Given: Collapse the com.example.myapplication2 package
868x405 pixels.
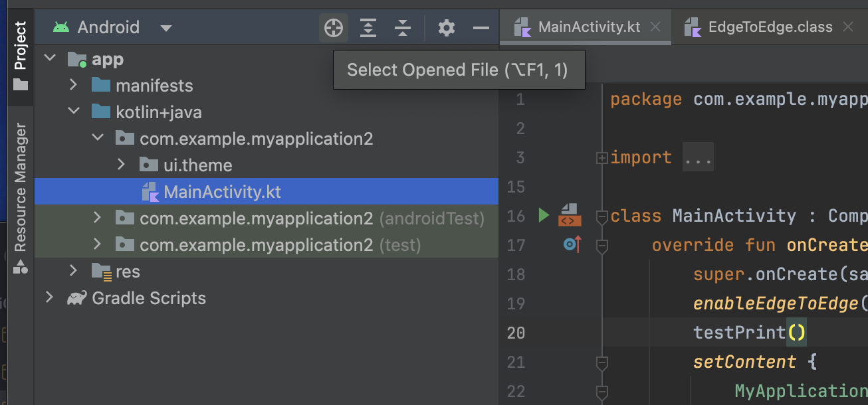Looking at the screenshot, I should (x=98, y=138).
